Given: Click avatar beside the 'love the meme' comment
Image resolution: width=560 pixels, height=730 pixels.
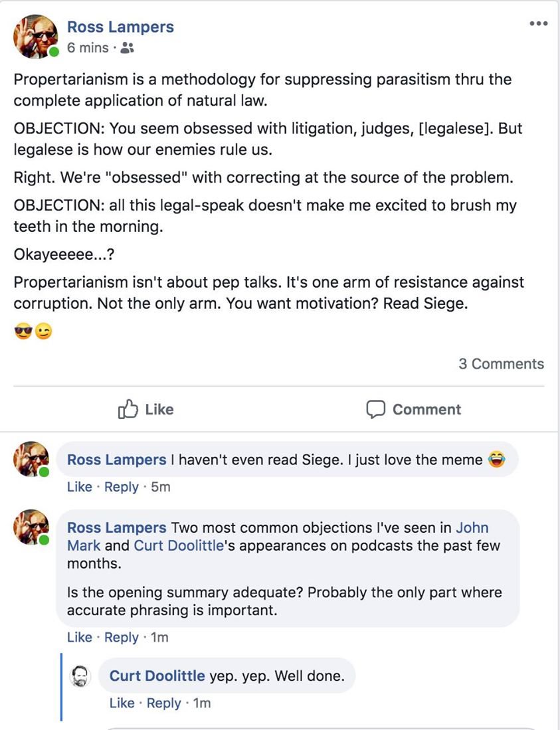Looking at the screenshot, I should click(31, 460).
